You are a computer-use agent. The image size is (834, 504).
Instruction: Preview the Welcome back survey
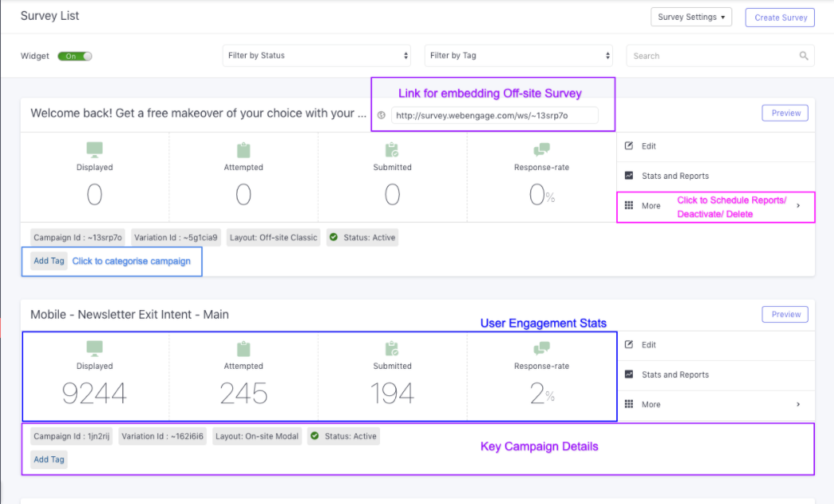pos(785,113)
